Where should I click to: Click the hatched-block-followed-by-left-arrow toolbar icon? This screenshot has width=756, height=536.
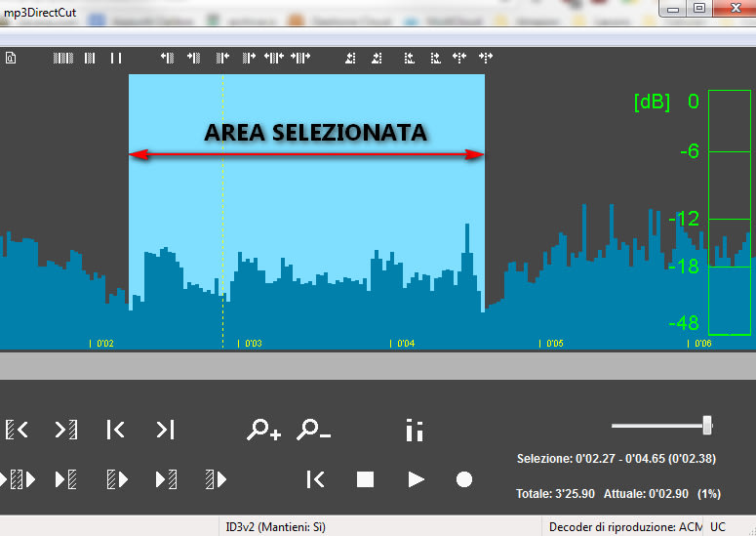click(222, 58)
